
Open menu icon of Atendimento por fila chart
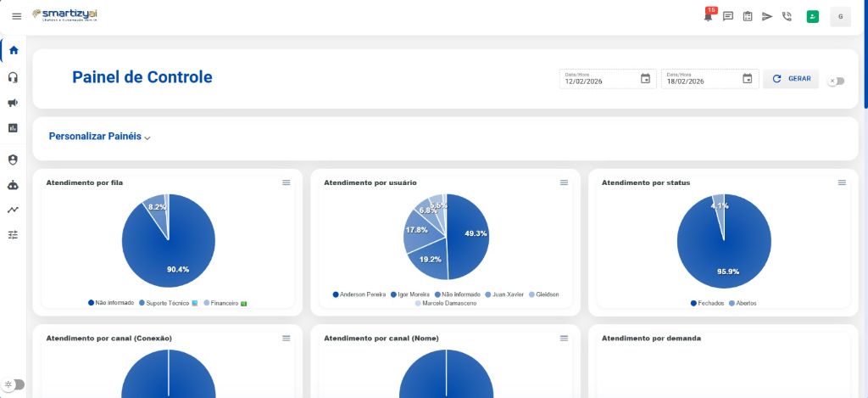(x=287, y=182)
